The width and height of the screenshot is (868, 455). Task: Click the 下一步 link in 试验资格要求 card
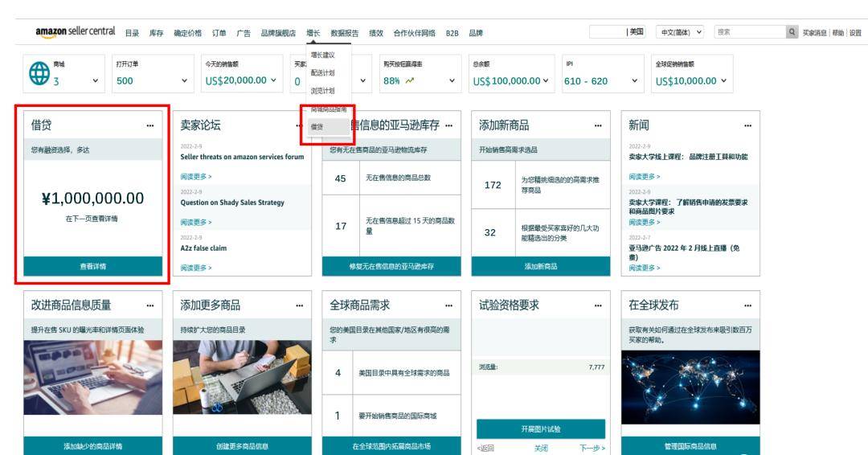pyautogui.click(x=592, y=448)
